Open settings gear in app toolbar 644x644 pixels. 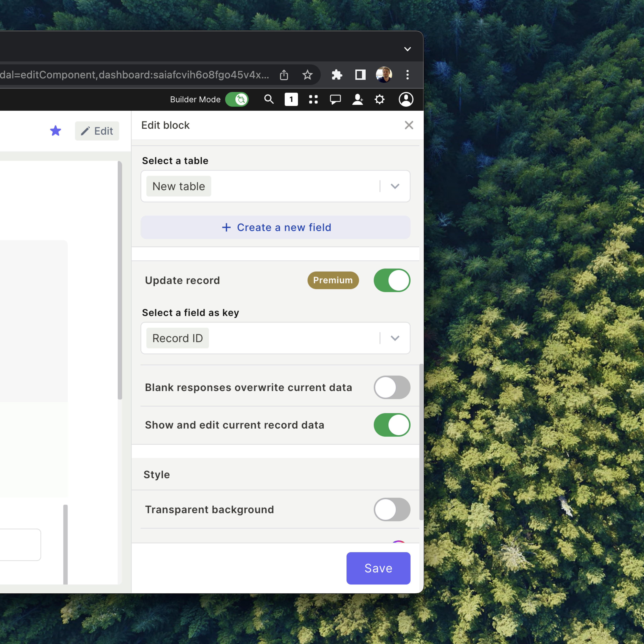click(379, 99)
